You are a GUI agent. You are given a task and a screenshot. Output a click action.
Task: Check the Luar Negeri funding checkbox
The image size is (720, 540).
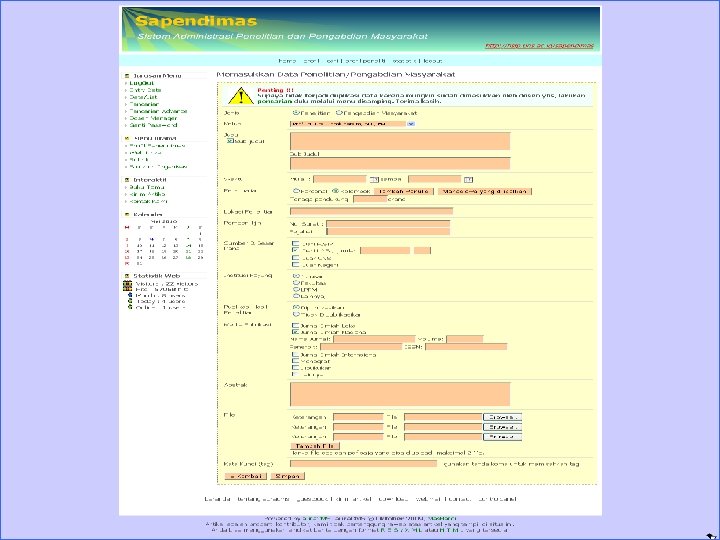(296, 264)
